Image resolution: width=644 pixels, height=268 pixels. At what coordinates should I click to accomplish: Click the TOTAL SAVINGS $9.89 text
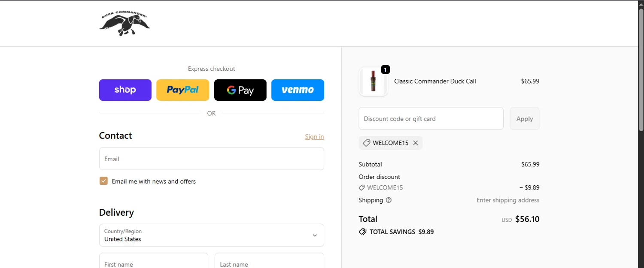click(402, 232)
